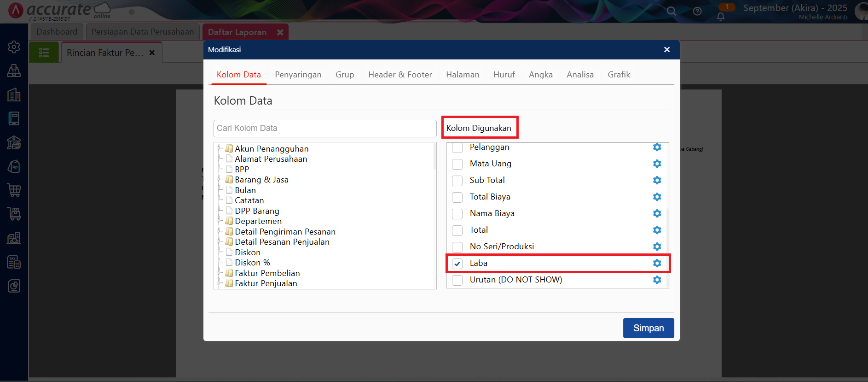Open settings gear for Mata Uang column
This screenshot has height=382, width=868.
tap(657, 164)
